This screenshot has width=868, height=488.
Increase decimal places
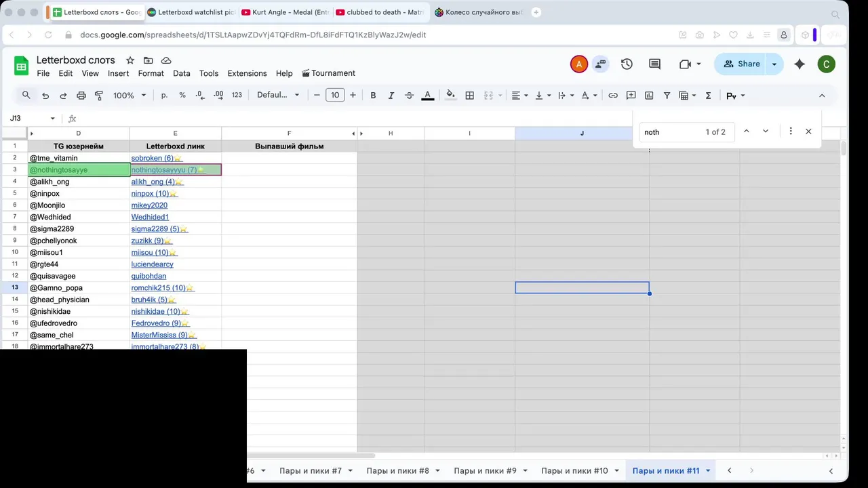[218, 96]
